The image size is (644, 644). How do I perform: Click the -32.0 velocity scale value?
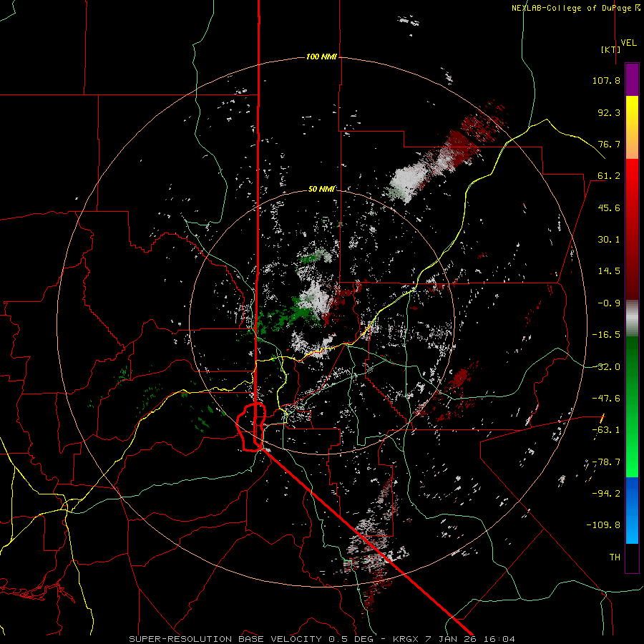606,367
